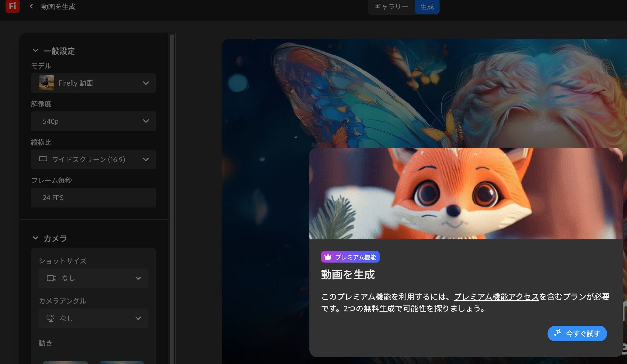Screen dimensions: 627x364
Task: Open the 540p resolution dropdown
Action: (93, 121)
